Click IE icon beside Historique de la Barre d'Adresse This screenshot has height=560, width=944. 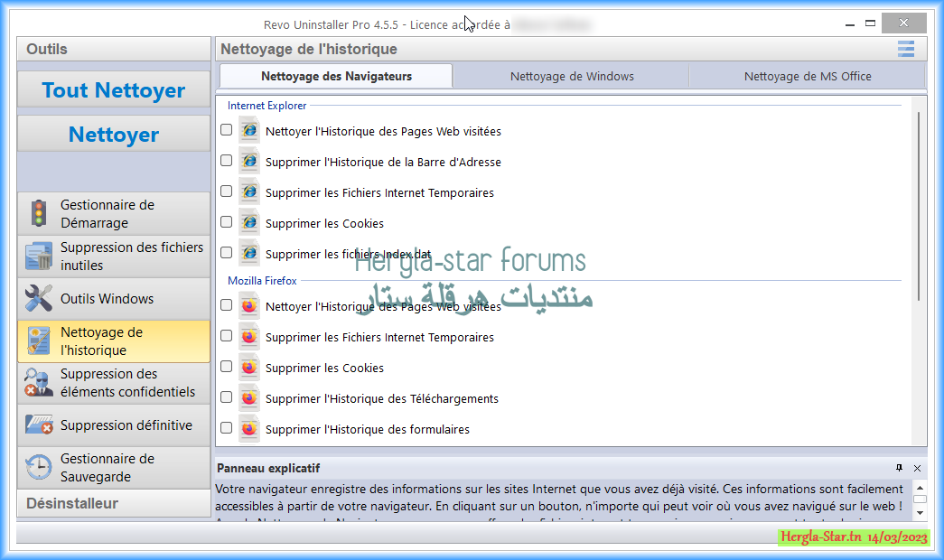[x=249, y=162]
